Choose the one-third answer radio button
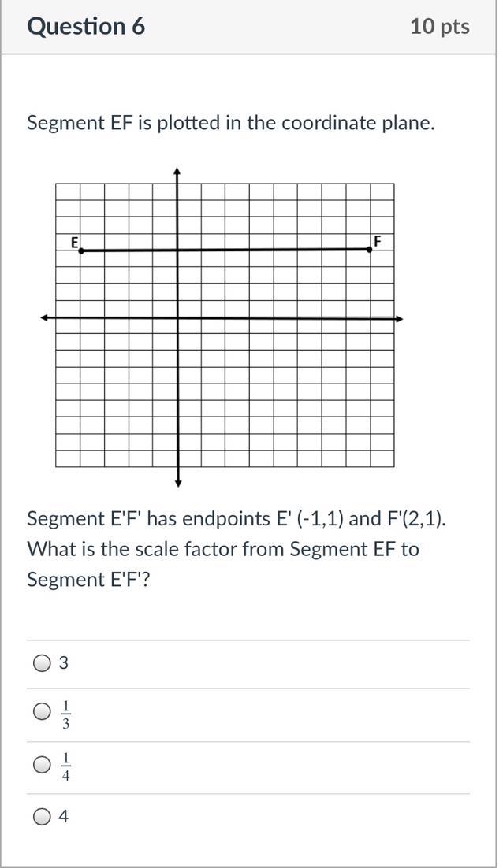 tap(43, 712)
